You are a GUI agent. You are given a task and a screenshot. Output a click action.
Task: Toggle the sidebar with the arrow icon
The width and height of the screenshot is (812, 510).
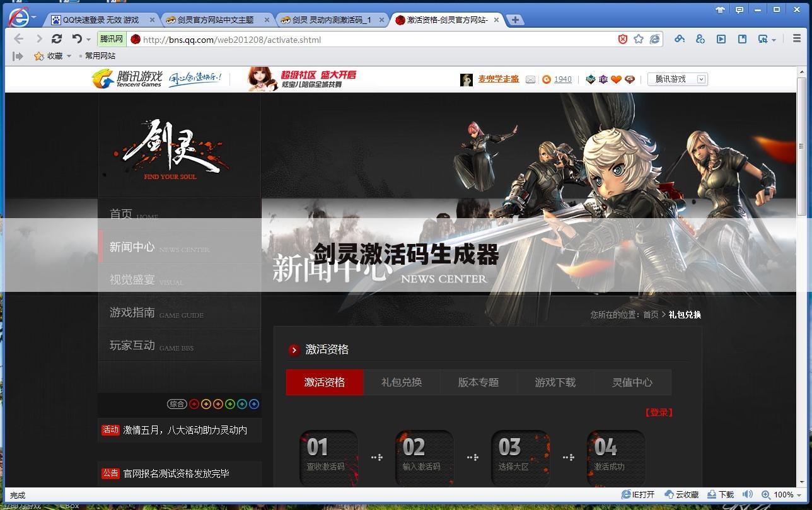[18, 56]
